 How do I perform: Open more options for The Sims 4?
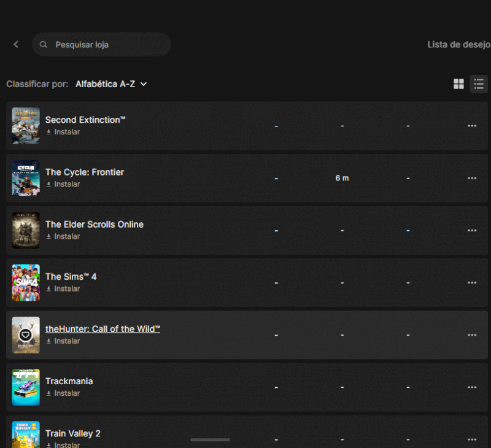[472, 283]
